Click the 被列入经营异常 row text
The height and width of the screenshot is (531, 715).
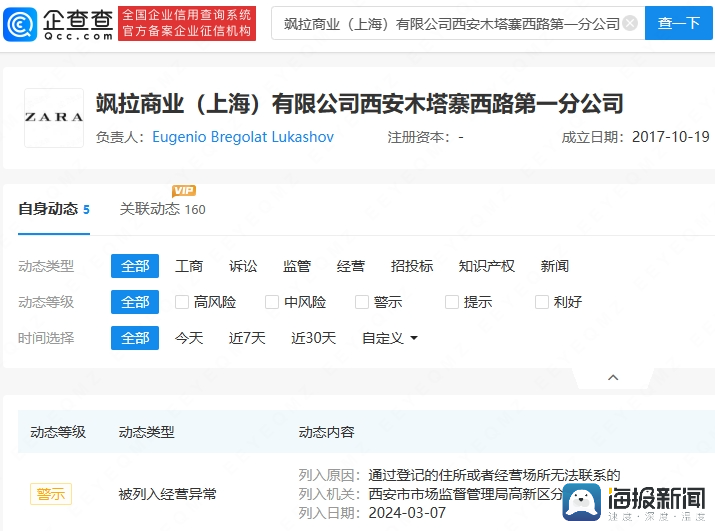tap(167, 494)
